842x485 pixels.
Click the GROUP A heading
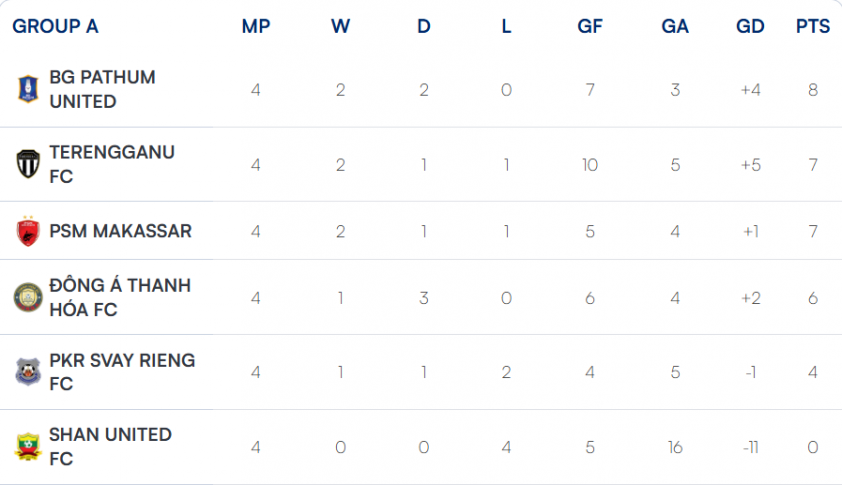pyautogui.click(x=55, y=26)
